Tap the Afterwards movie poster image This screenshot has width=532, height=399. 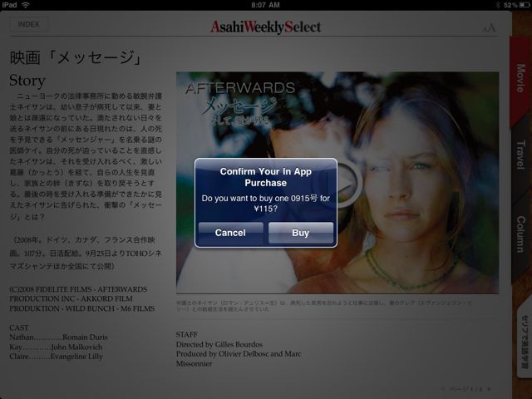click(x=337, y=183)
